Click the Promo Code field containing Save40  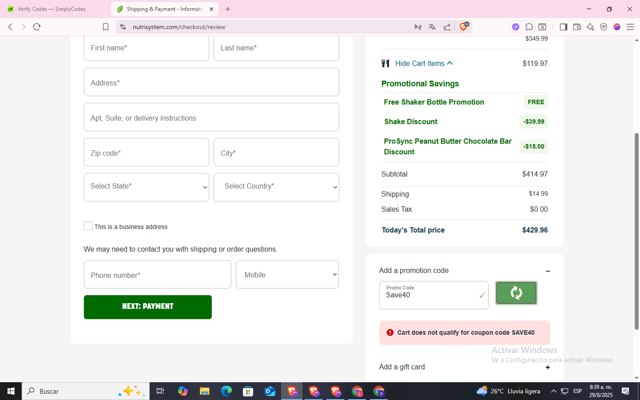[x=433, y=295]
